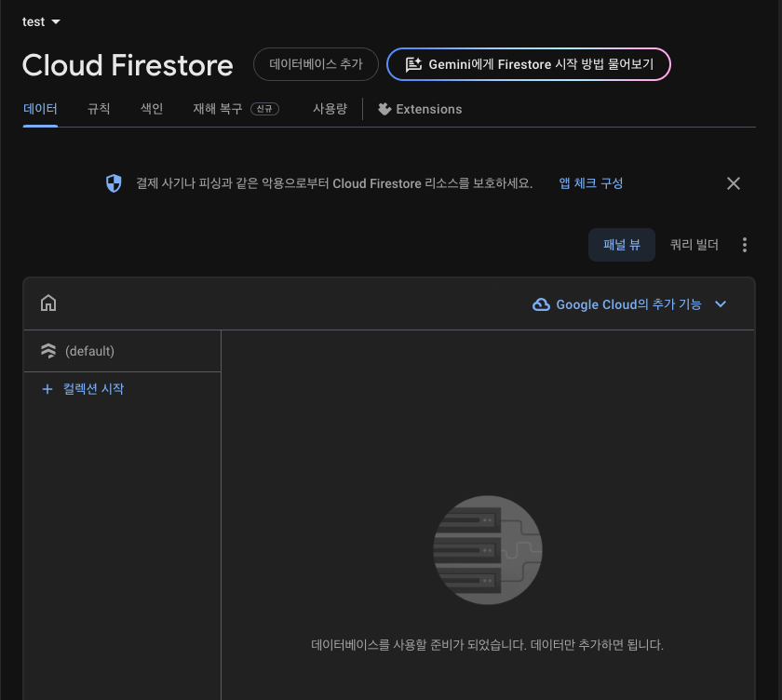Open the three-dot more options menu

click(x=745, y=245)
